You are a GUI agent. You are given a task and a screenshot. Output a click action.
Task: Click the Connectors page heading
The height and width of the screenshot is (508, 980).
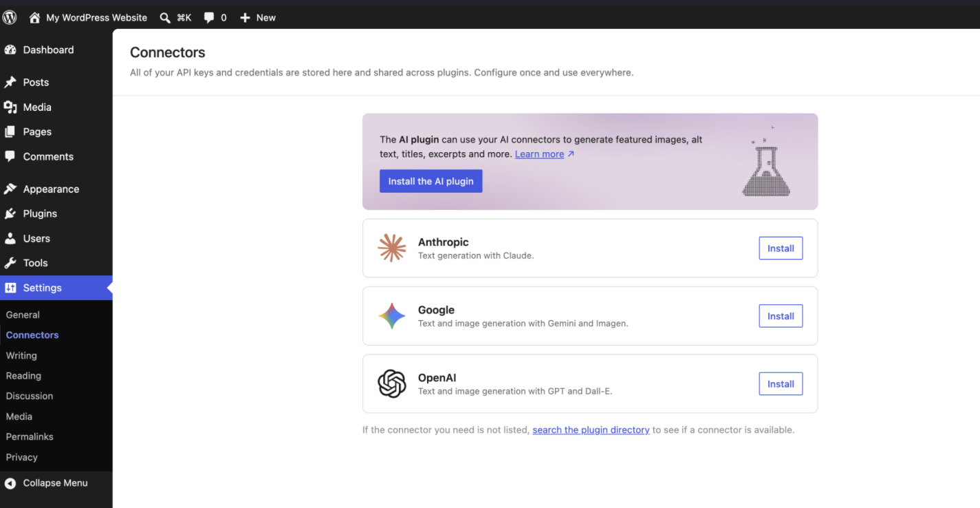pyautogui.click(x=168, y=52)
